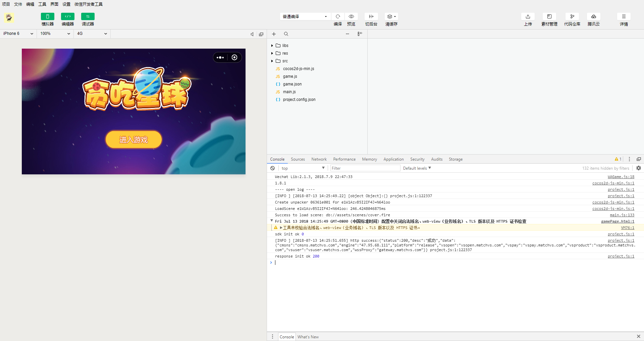Viewport: 644px width, 341px height.
Task: Switch to the Security tab
Action: (418, 159)
